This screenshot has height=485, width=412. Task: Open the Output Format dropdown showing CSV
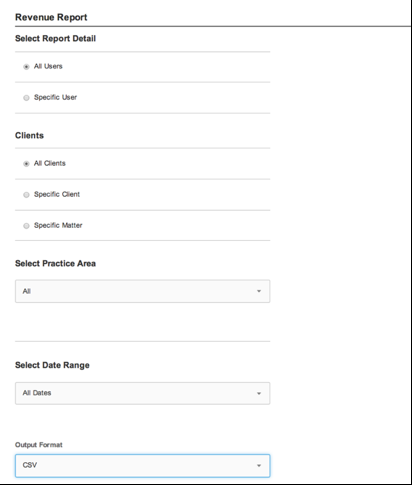click(x=142, y=466)
